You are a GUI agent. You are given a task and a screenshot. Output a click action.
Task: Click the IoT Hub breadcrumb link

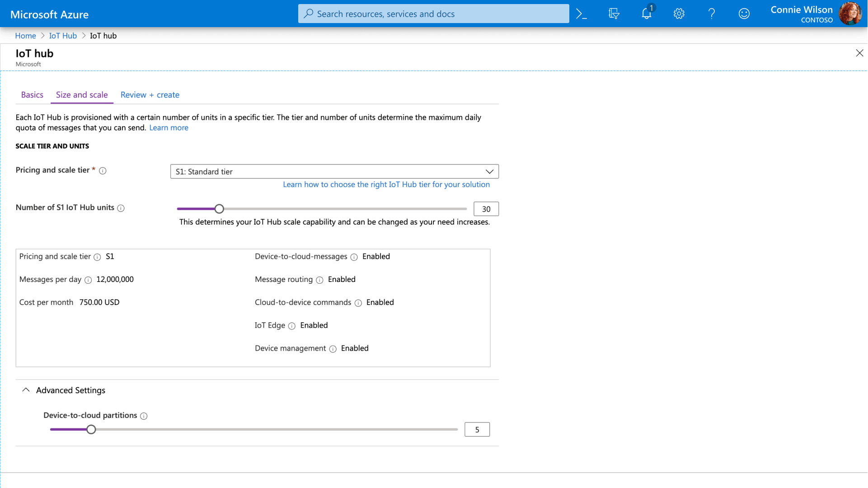[63, 36]
